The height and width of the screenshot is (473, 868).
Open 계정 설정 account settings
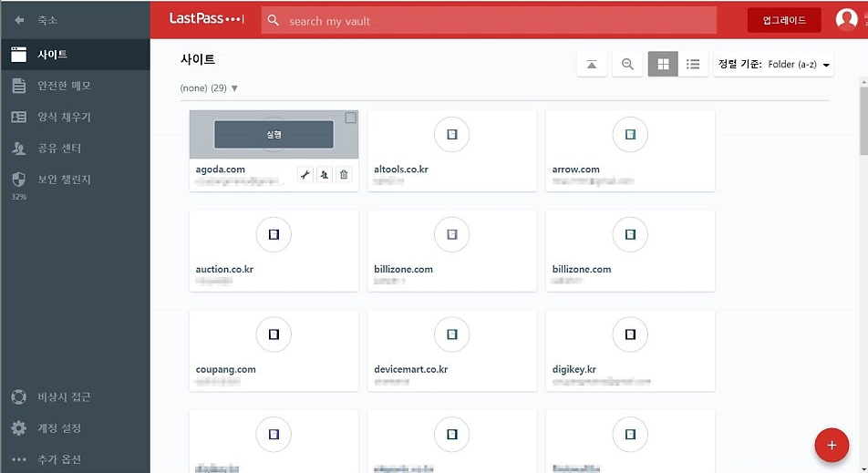(x=76, y=428)
